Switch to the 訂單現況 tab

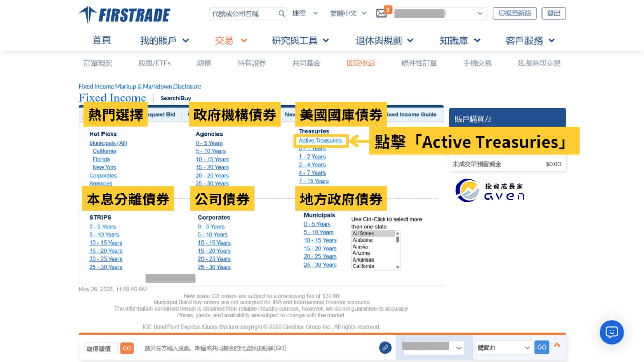point(98,63)
